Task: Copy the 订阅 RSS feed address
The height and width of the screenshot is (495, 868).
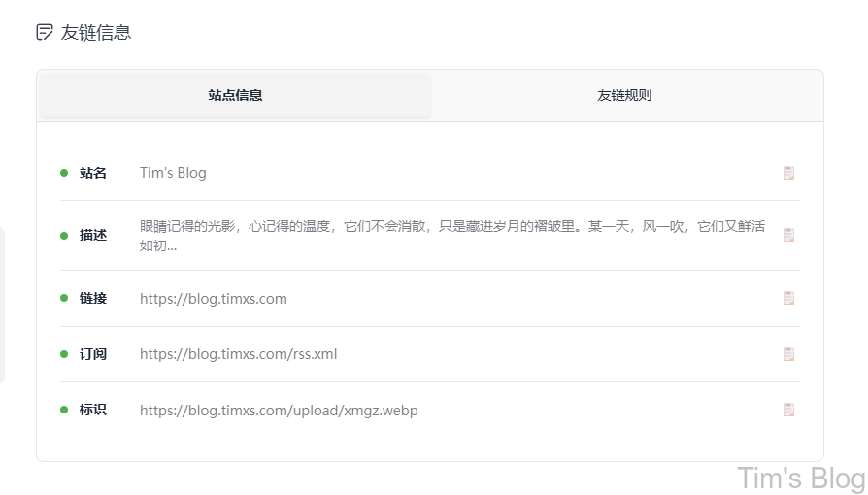Action: pos(788,354)
